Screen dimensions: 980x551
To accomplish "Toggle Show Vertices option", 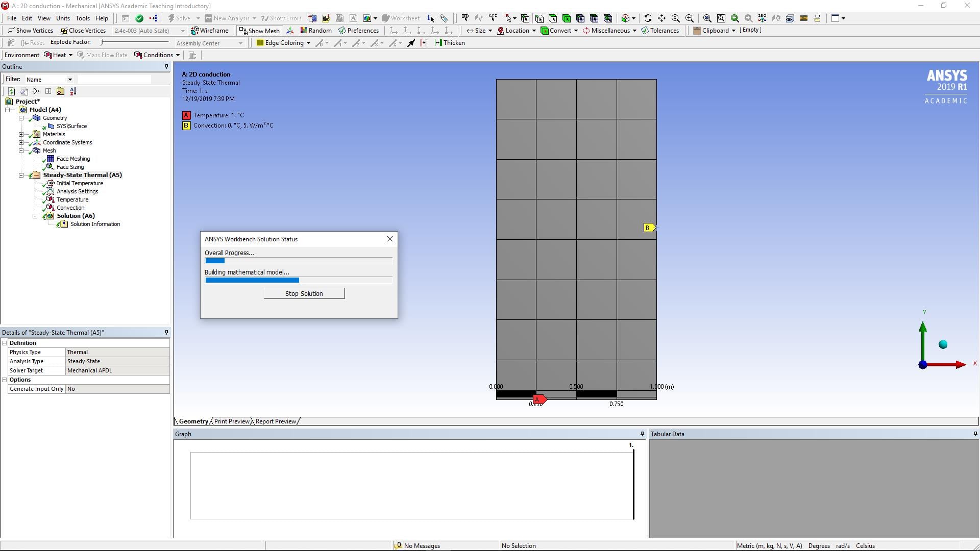I will pos(30,31).
